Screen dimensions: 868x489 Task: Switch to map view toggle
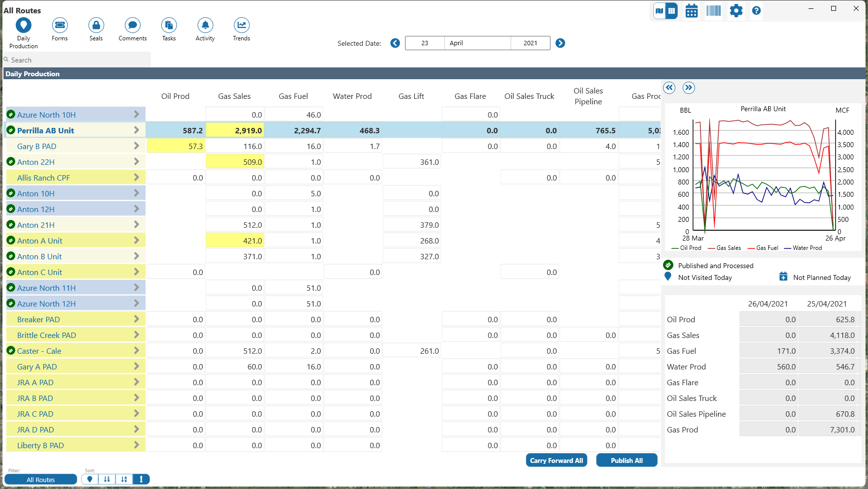point(660,11)
